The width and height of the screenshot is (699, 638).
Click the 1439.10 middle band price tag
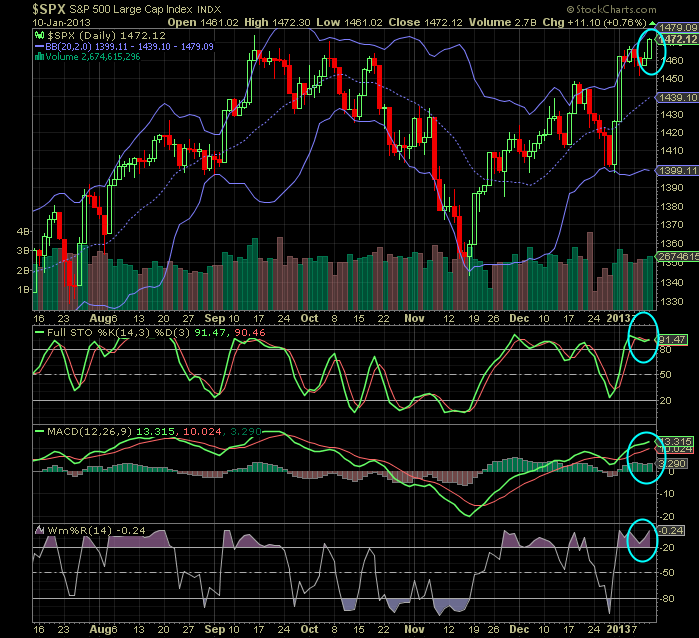click(x=678, y=98)
